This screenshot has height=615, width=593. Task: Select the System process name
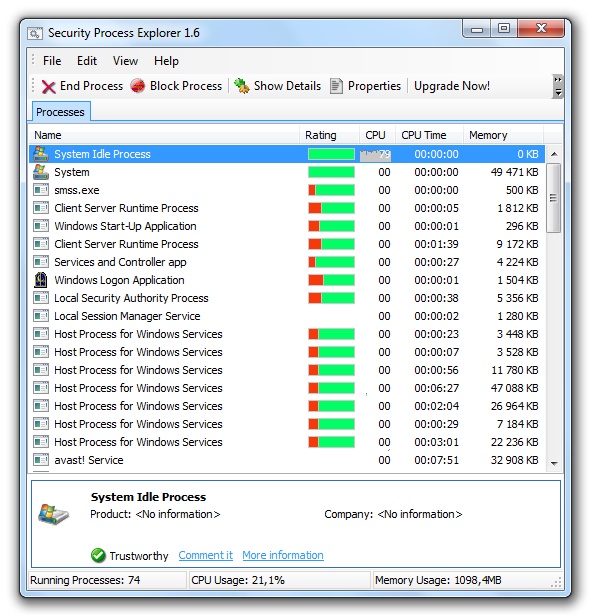[71, 172]
